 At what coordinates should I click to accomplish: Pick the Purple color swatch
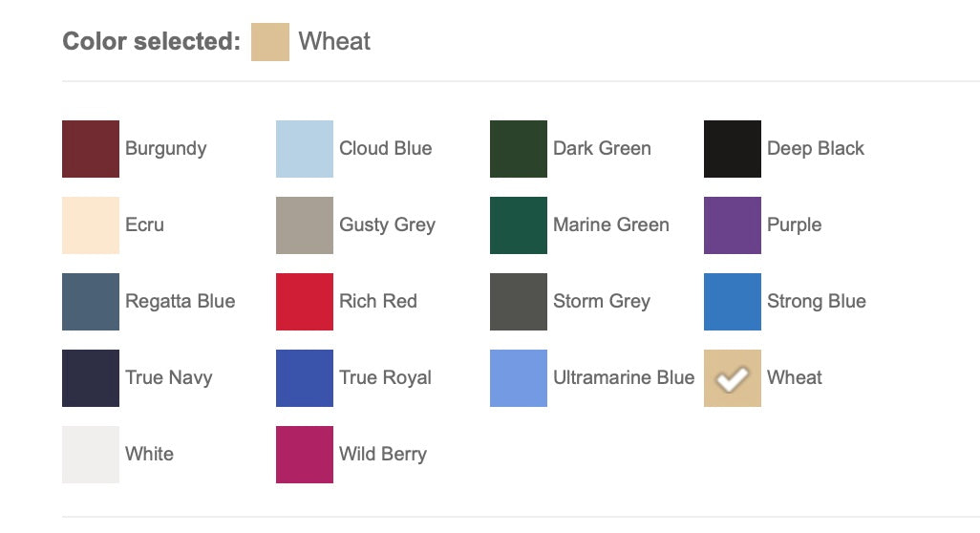click(x=733, y=225)
